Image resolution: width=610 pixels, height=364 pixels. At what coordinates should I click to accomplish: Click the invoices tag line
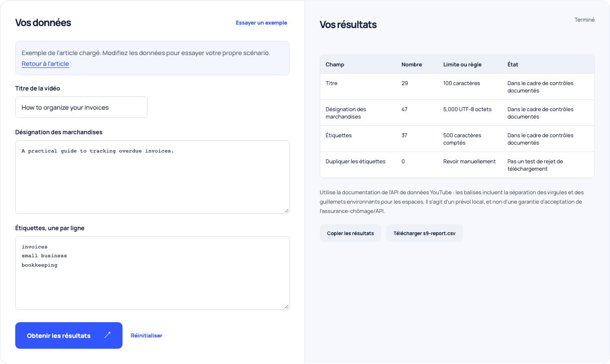tap(34, 247)
